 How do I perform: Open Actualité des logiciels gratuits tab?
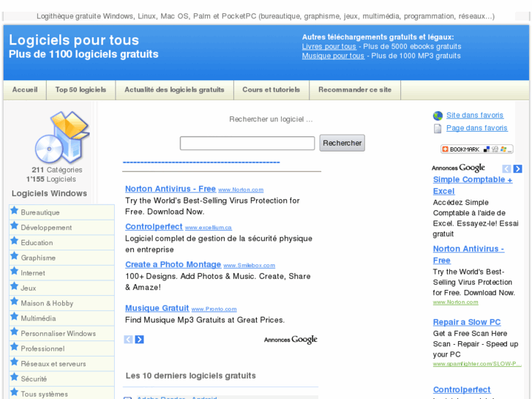coord(174,89)
